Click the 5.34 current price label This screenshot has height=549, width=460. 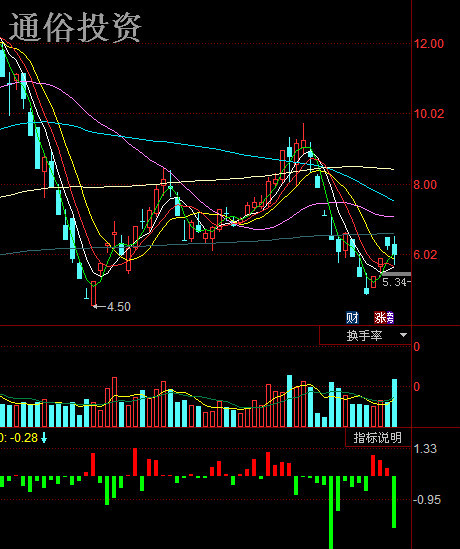395,282
